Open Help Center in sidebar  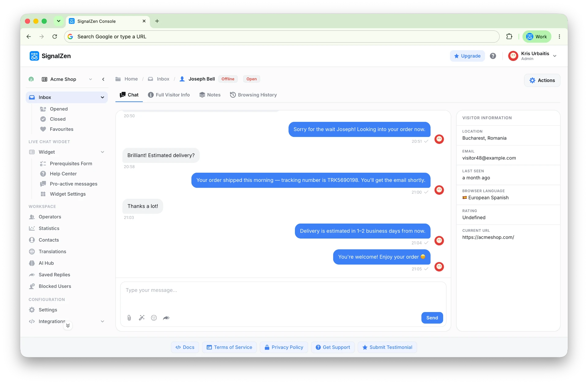coord(63,174)
